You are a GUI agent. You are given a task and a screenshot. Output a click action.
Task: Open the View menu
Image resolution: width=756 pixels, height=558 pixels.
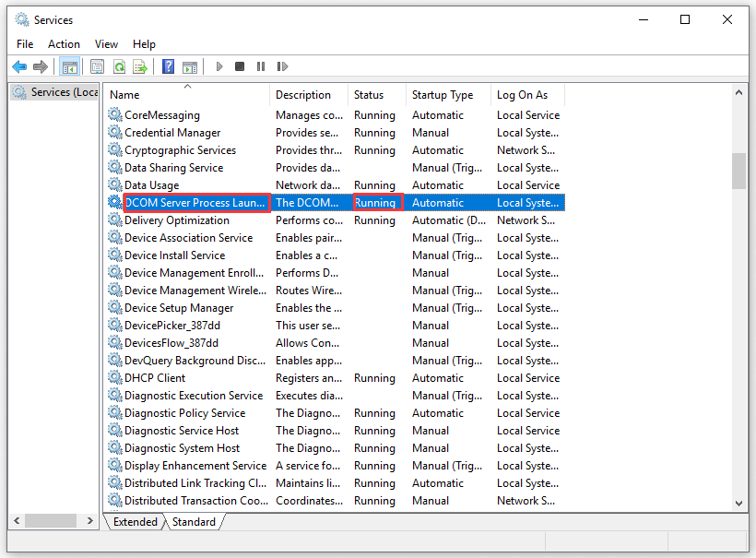click(x=106, y=44)
